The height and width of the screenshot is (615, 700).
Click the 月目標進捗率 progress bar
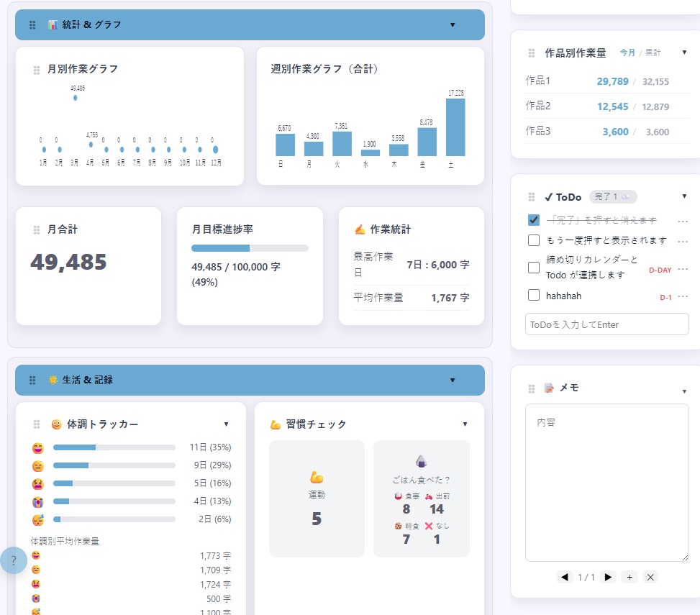pos(250,247)
